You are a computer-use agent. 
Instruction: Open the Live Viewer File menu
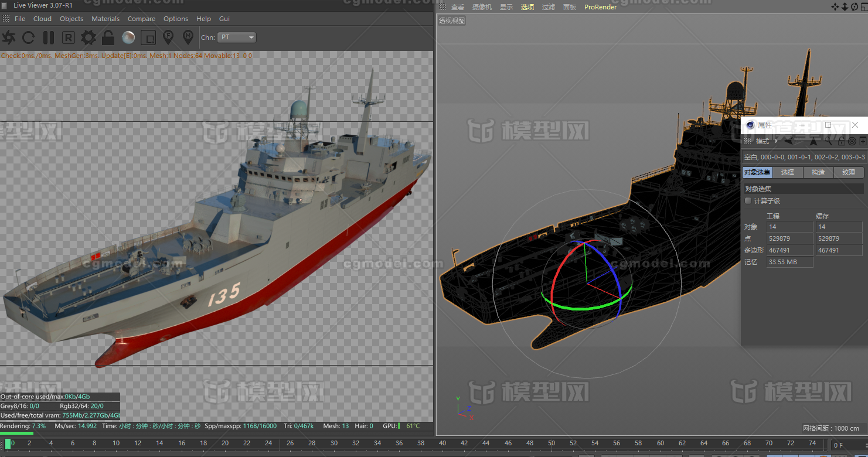tap(20, 19)
